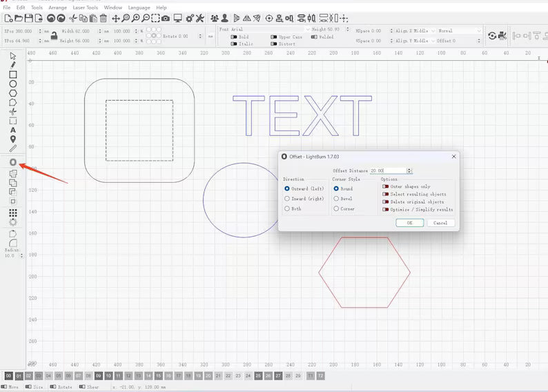The height and width of the screenshot is (392, 548).
Task: Open the Normal text mode dropdown
Action: pos(459,31)
